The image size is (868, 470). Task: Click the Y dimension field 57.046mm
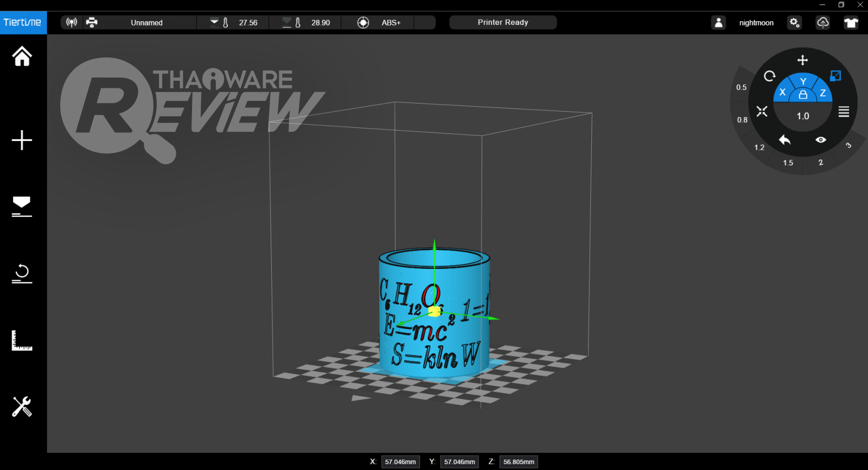click(459, 462)
